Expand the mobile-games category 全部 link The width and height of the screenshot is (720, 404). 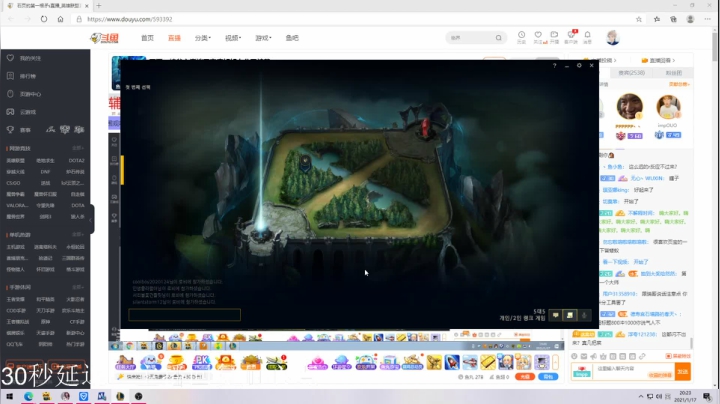click(x=77, y=287)
